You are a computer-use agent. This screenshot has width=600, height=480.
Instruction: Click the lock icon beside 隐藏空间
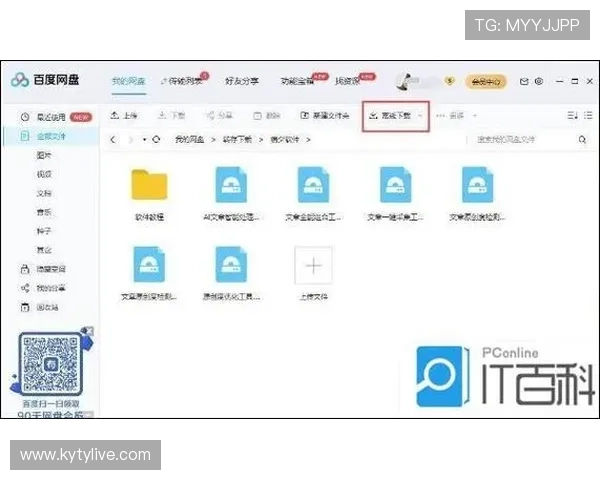point(25,269)
